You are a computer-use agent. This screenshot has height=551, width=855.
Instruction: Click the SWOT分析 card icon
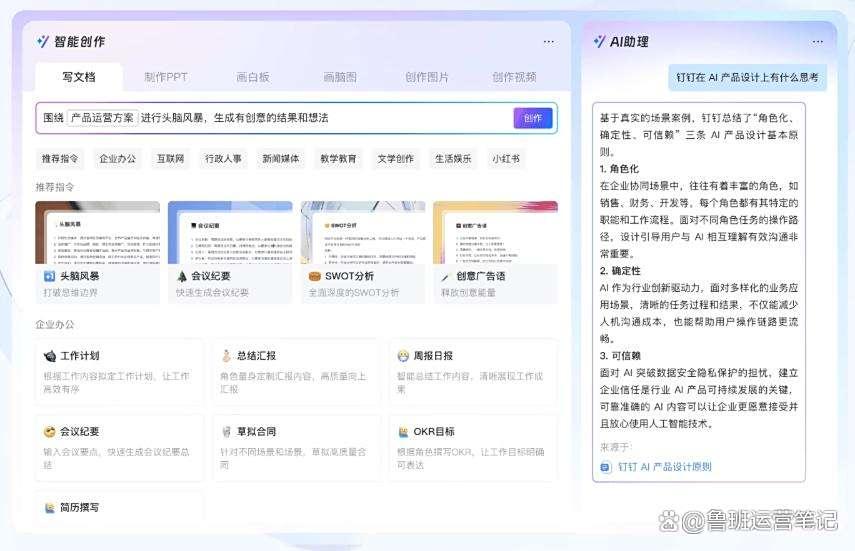pos(315,276)
